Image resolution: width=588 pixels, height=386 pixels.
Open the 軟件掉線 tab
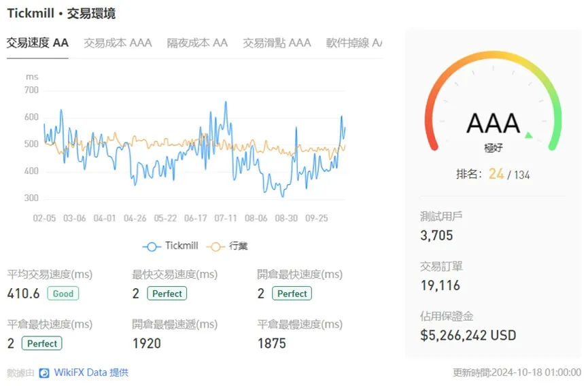click(x=354, y=43)
